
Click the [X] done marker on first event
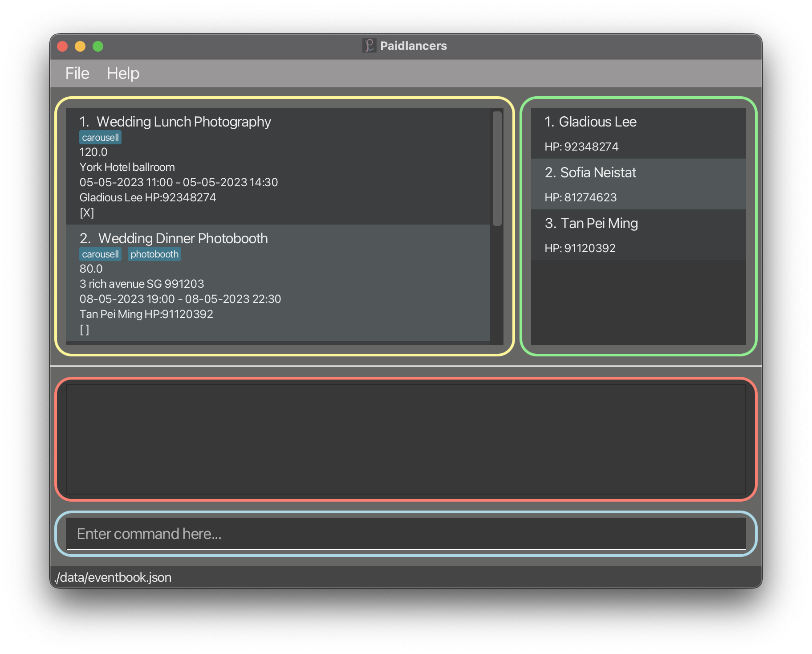tap(87, 213)
